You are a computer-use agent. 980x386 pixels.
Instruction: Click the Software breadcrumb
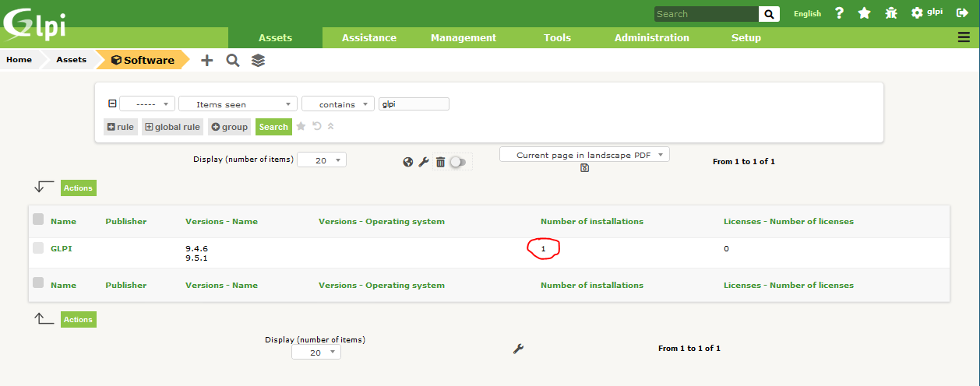[x=143, y=60]
